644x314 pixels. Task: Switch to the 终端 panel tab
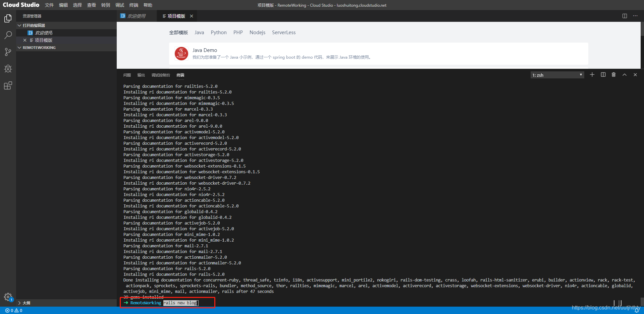[x=180, y=75]
